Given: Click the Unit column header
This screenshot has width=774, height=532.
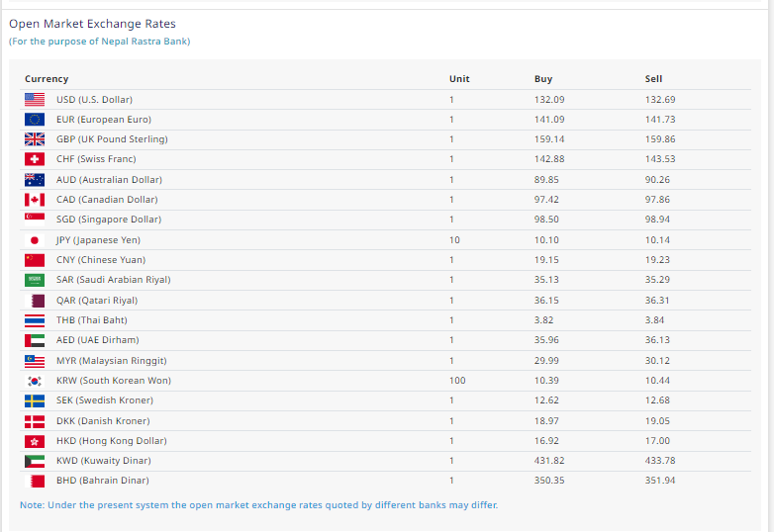Looking at the screenshot, I should (x=459, y=79).
